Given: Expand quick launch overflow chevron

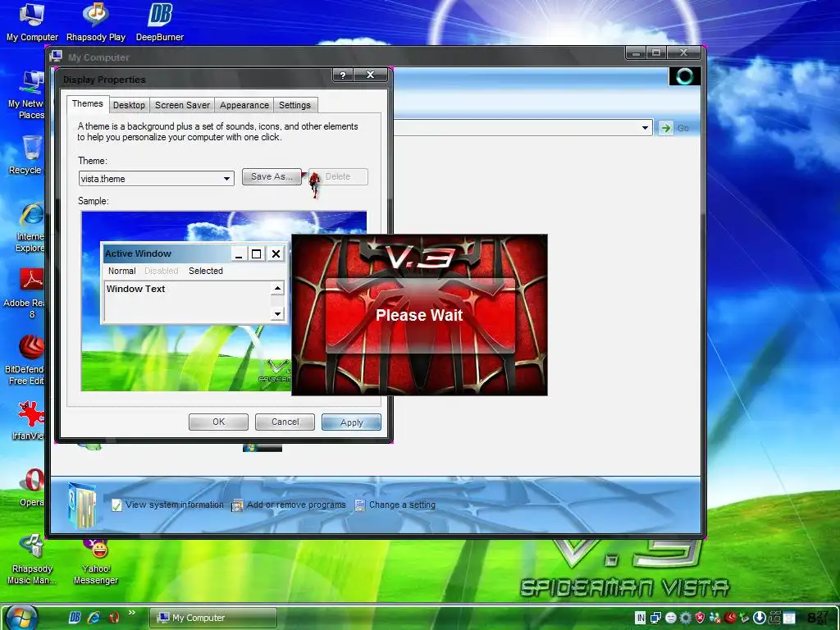Looking at the screenshot, I should point(132,613).
